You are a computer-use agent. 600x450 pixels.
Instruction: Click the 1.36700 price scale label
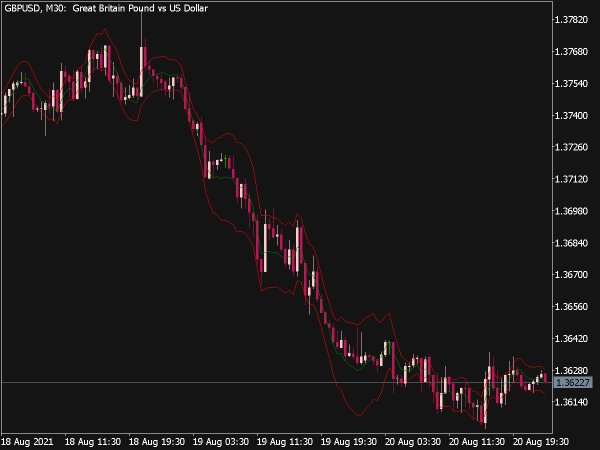pos(571,275)
